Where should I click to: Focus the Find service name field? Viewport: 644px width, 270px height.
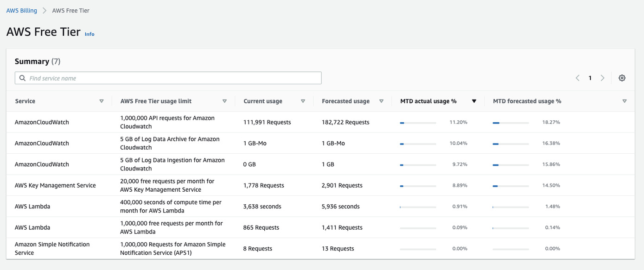(168, 78)
